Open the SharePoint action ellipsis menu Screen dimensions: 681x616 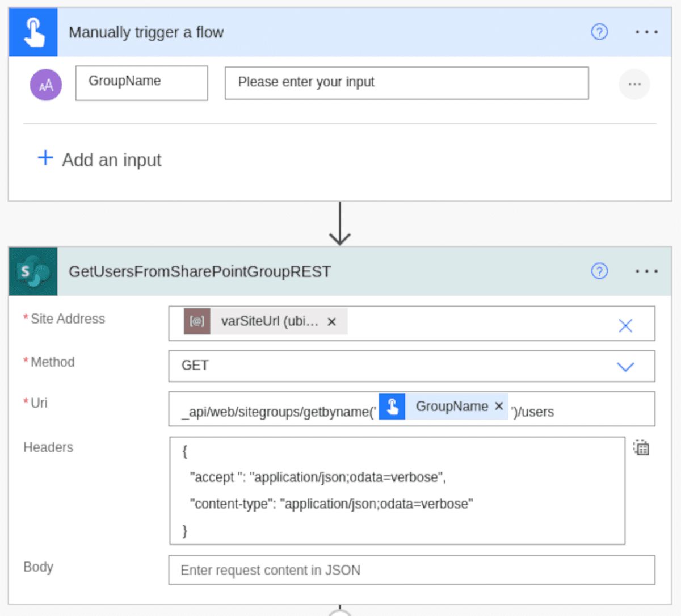(646, 271)
